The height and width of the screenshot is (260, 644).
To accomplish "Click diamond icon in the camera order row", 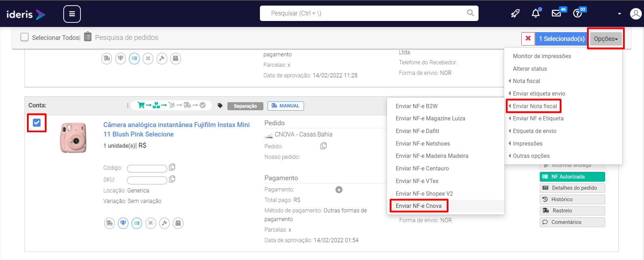I will coord(123,223).
